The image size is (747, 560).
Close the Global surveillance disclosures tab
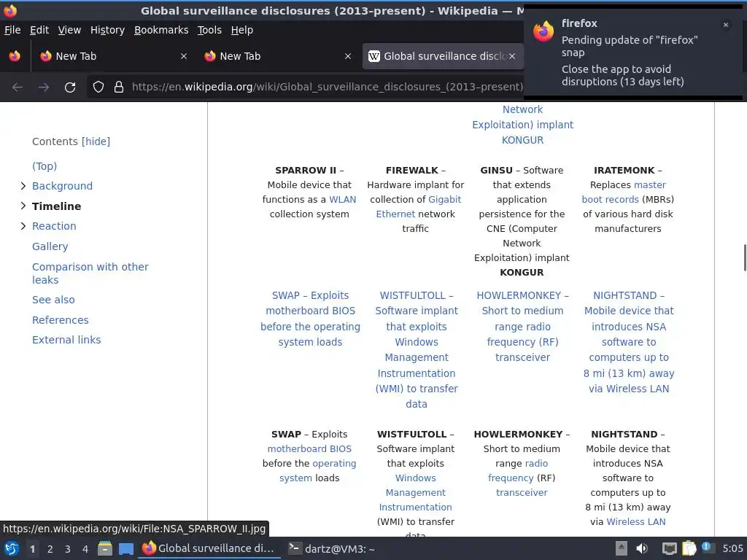512,56
